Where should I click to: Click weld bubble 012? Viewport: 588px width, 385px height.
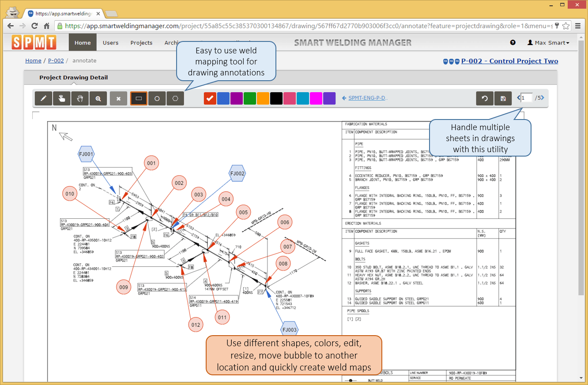[195, 325]
